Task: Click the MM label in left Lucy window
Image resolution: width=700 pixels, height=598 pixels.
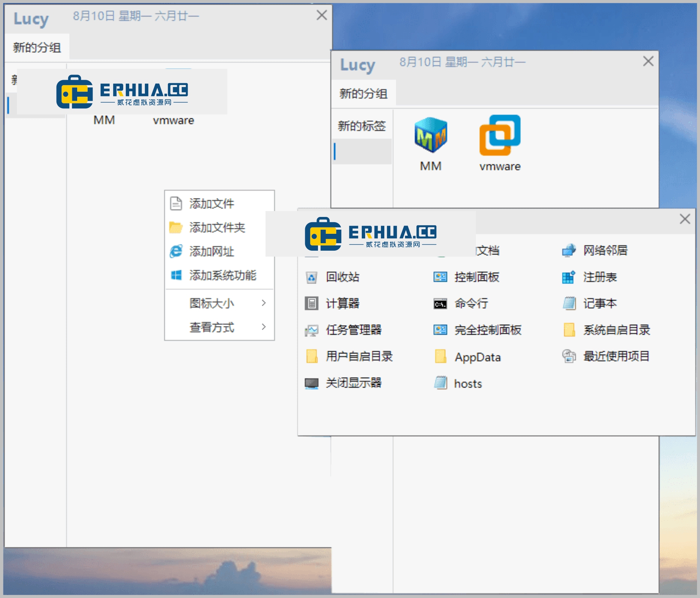Action: click(104, 120)
